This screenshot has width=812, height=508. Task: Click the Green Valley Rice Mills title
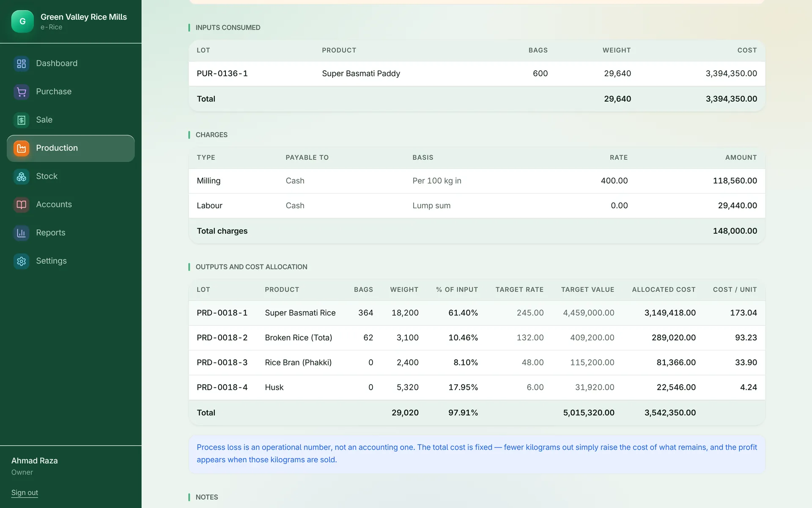pyautogui.click(x=84, y=17)
